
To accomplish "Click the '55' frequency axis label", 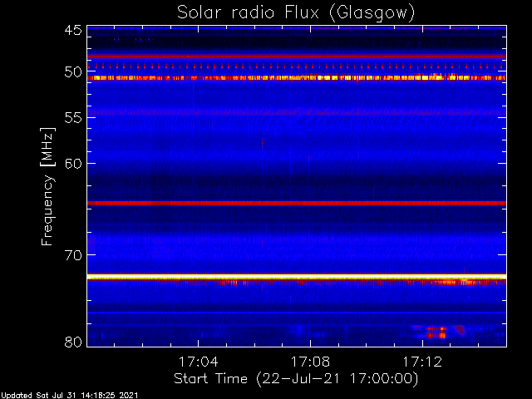I will click(x=73, y=118).
